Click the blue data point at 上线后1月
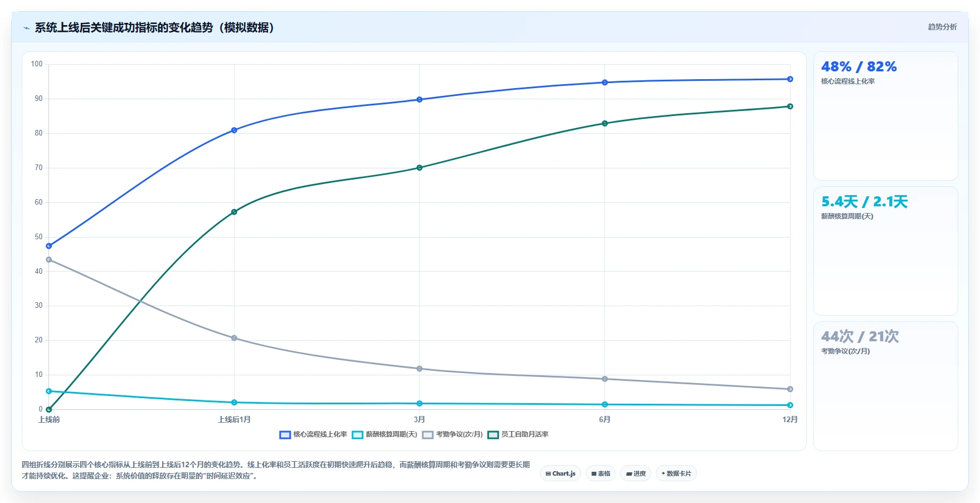The image size is (980, 503). pos(234,130)
